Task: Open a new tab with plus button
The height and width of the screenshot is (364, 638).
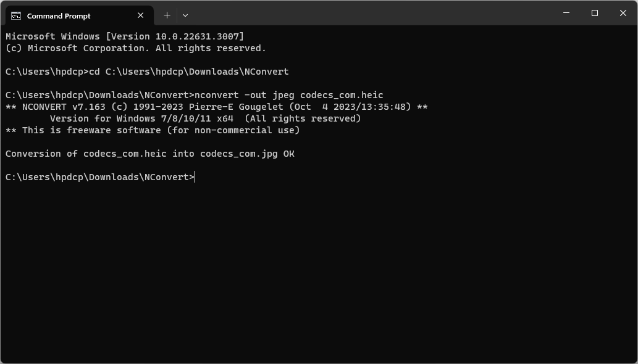Action: coord(167,15)
